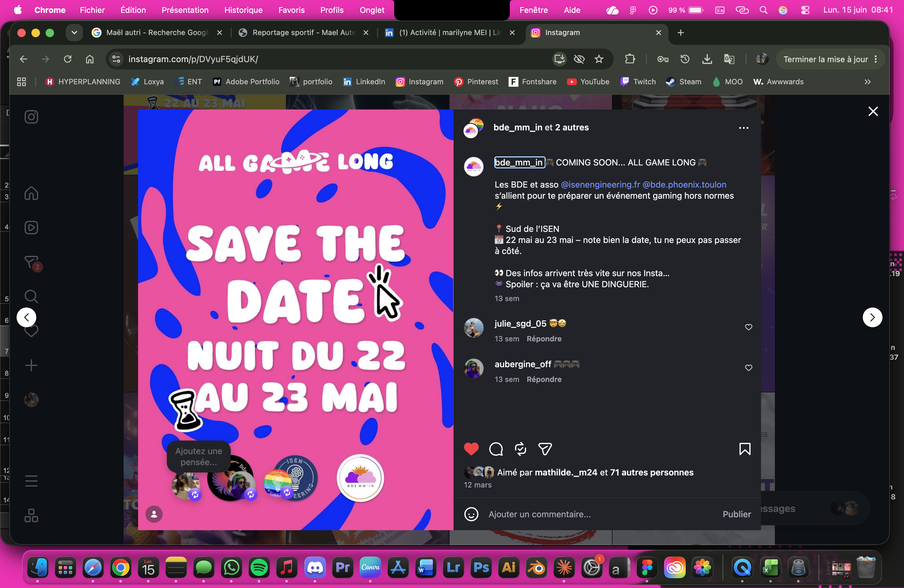Like aubergine_off's comment
The width and height of the screenshot is (904, 588).
tap(749, 368)
